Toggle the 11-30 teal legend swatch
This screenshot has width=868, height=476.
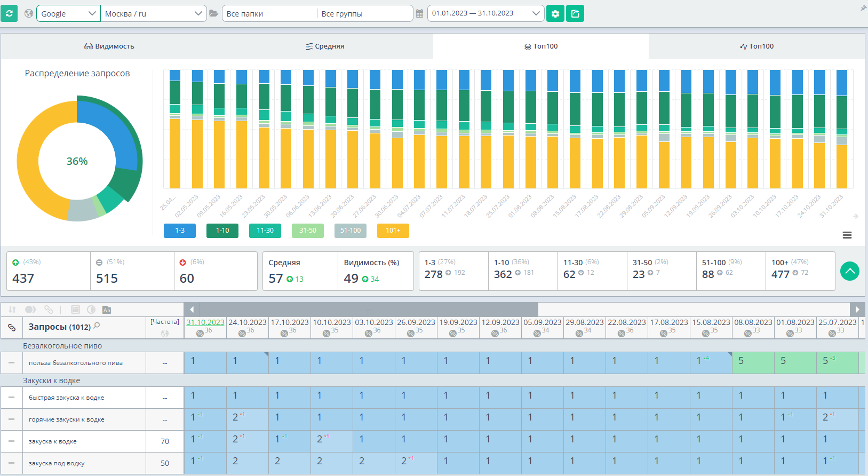(265, 231)
